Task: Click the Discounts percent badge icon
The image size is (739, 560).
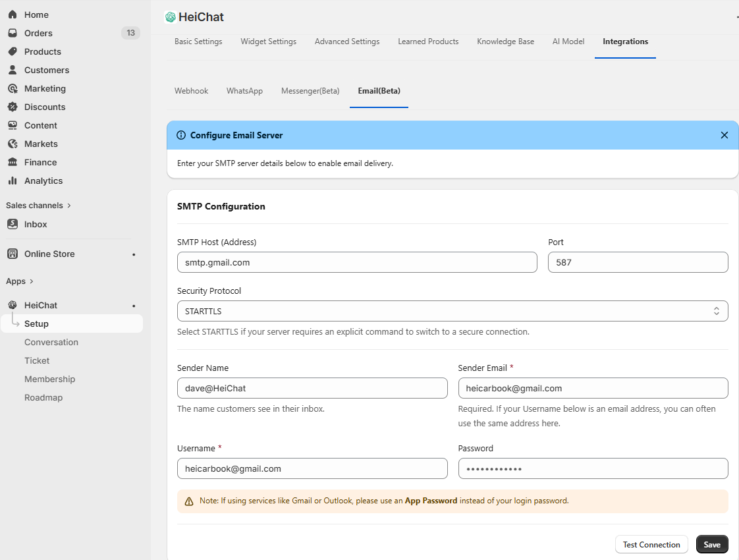Action: click(x=13, y=107)
